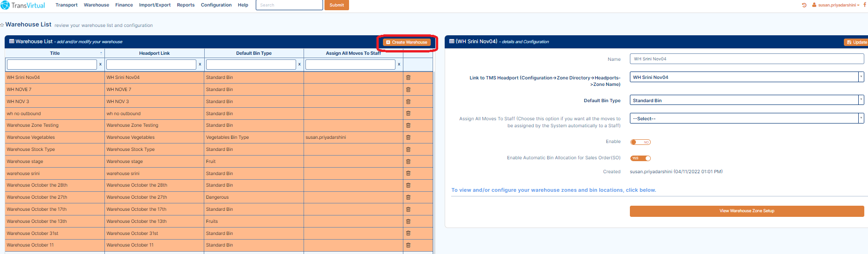Click trash icon for Warehouse October the 28th
868x254 pixels.
pyautogui.click(x=408, y=185)
